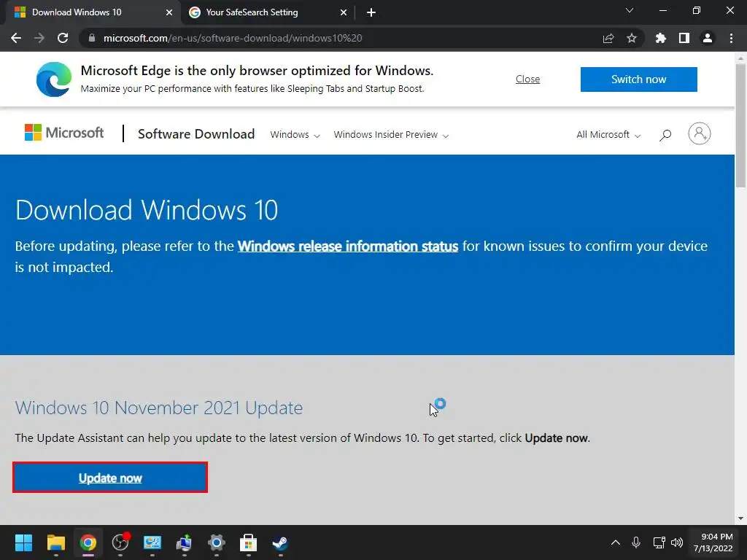Open File Explorer from the taskbar
The height and width of the screenshot is (560, 747).
pos(55,542)
